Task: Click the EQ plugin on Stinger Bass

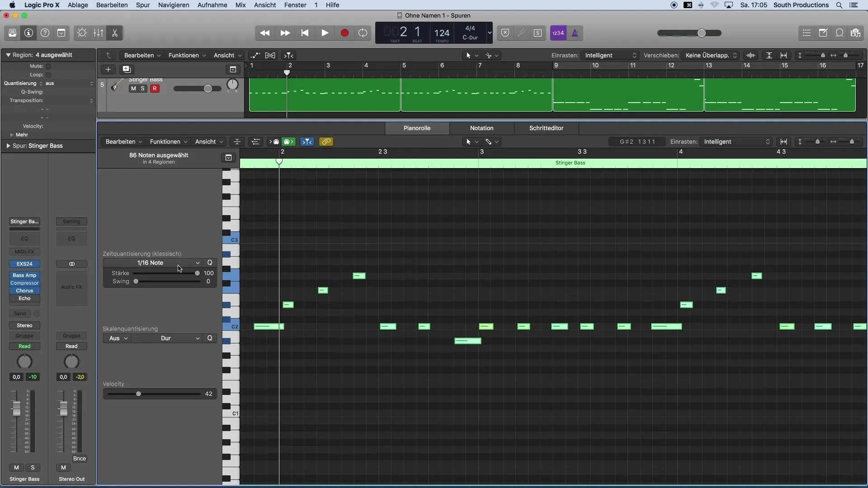Action: (x=24, y=238)
